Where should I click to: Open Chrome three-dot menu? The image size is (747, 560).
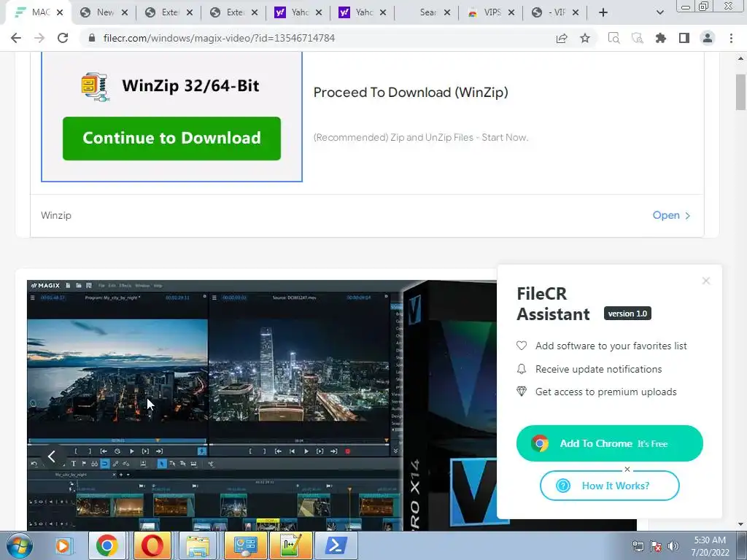pos(731,38)
